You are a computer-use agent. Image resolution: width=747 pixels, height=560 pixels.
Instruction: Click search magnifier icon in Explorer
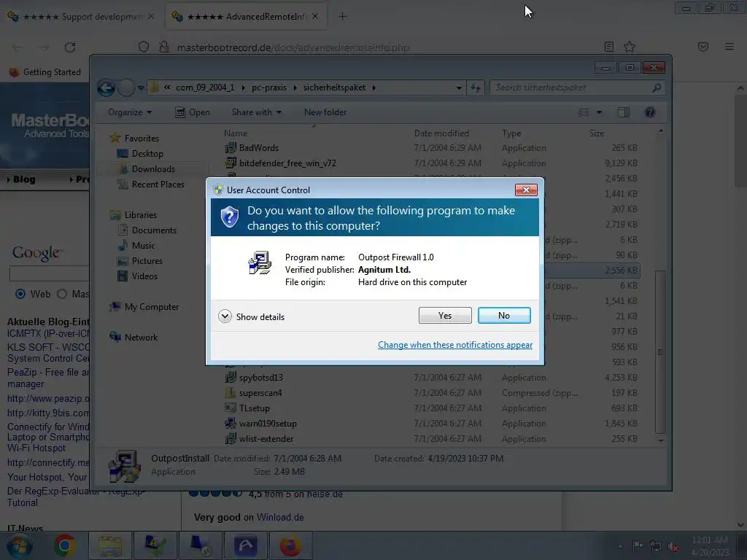pyautogui.click(x=657, y=87)
